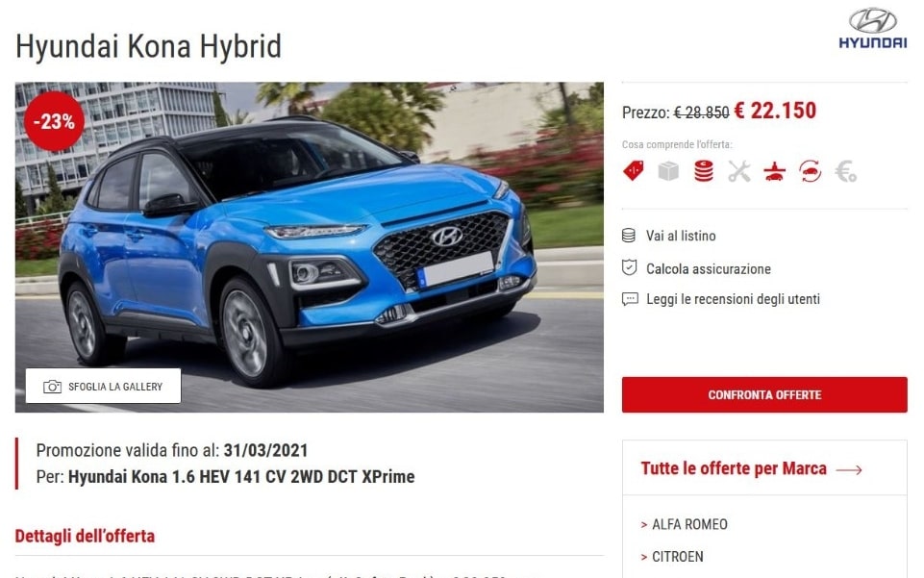This screenshot has height=578, width=924.
Task: Click the Confronta Offerte red button
Action: point(764,394)
